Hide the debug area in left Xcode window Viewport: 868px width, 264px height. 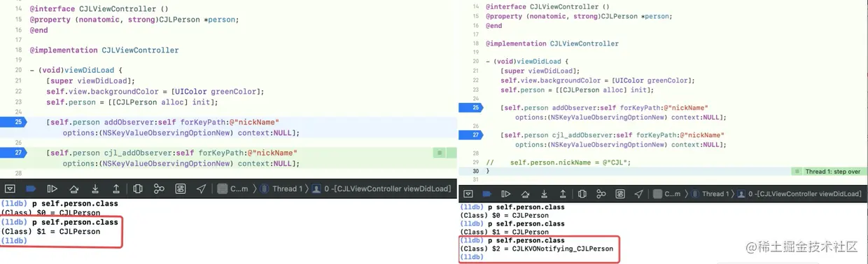click(x=10, y=188)
